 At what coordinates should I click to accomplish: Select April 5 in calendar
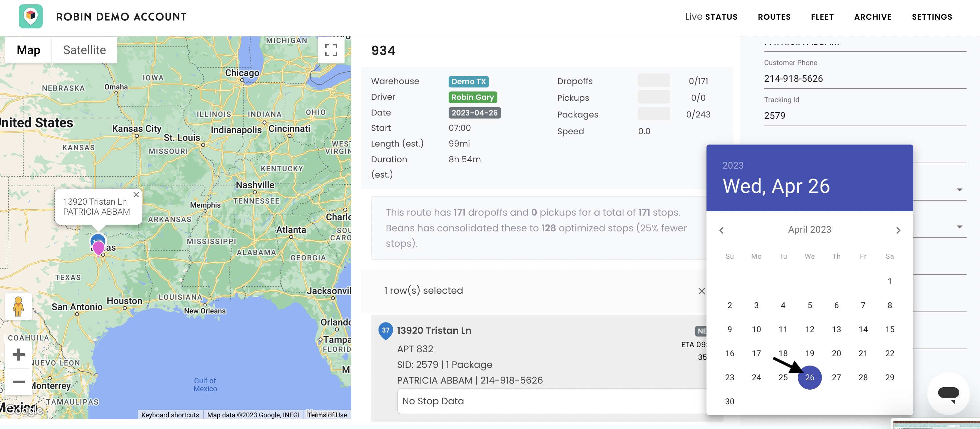click(x=810, y=305)
